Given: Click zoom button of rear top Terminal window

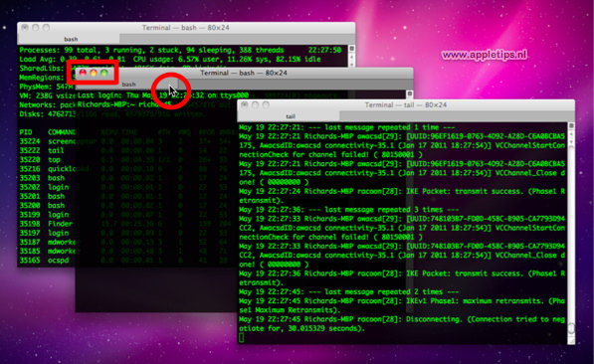Looking at the screenshot, I should pyautogui.click(x=46, y=27).
